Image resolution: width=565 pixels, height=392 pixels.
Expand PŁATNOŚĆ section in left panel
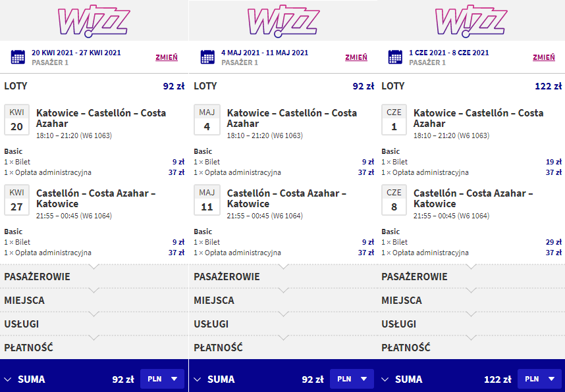94,347
